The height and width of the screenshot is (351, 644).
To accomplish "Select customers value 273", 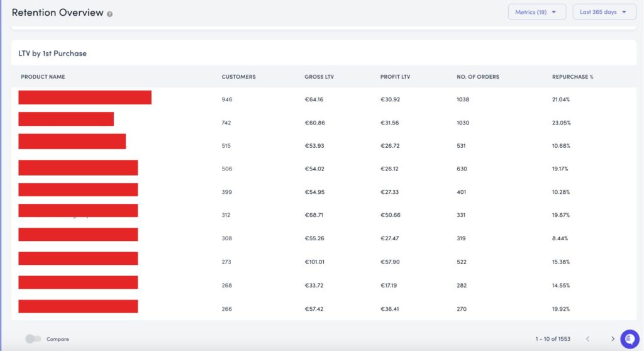I will click(x=226, y=262).
